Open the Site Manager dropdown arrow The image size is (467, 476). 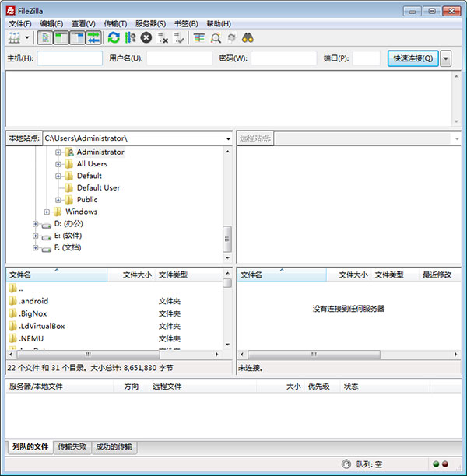[27, 37]
